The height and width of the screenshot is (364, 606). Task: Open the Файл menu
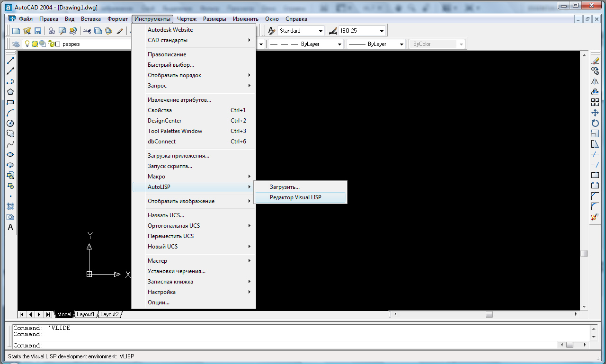(x=26, y=19)
